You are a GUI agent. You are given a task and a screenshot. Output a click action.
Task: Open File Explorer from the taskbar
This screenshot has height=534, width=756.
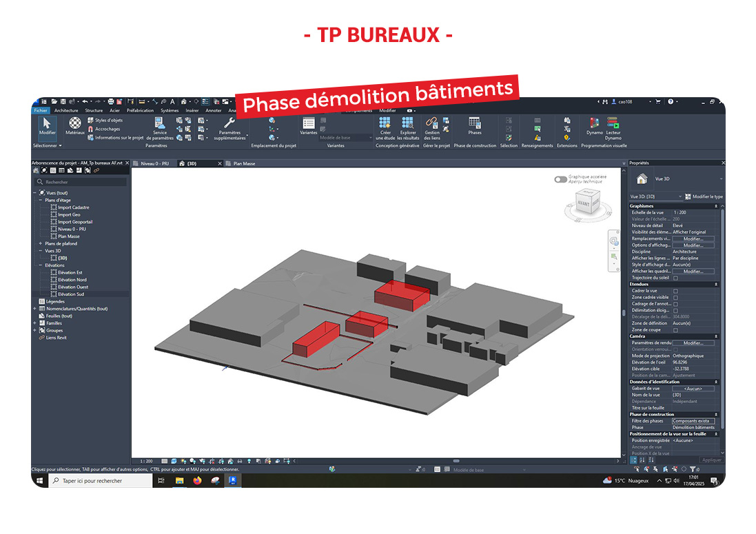coord(179,480)
